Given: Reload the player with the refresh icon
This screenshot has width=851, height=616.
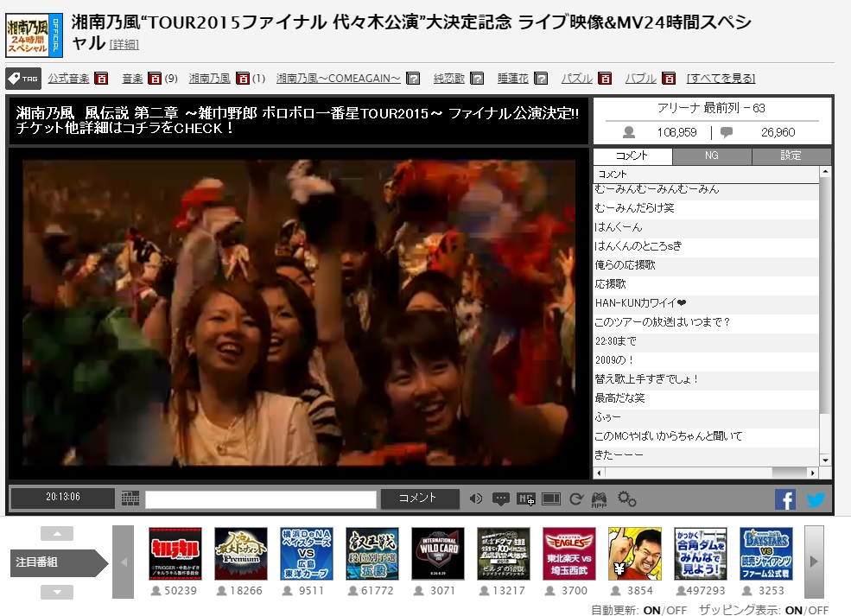Looking at the screenshot, I should [x=575, y=499].
